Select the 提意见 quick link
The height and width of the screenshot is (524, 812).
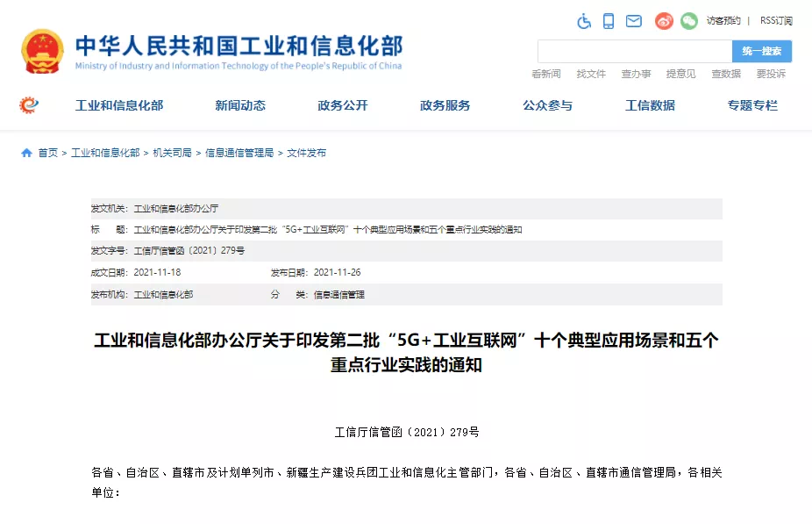(x=681, y=74)
